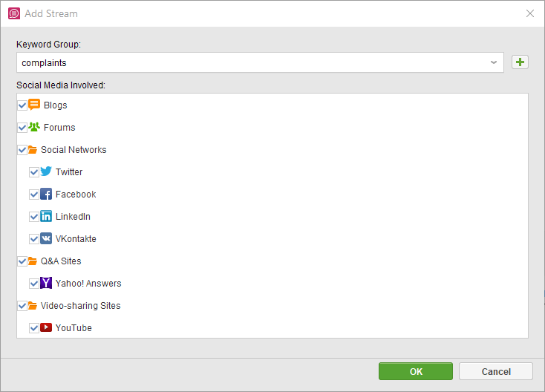
Task: Click the Yahoo! Answers purple icon
Action: click(x=46, y=283)
